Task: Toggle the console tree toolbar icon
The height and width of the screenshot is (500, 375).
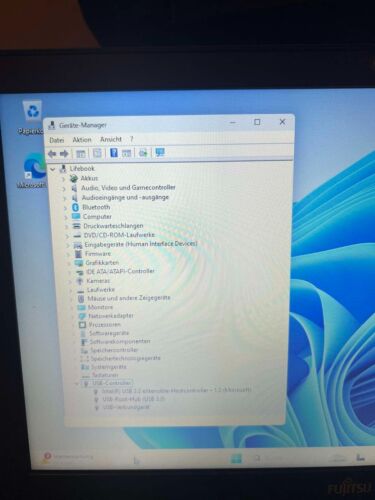Action: [x=81, y=154]
